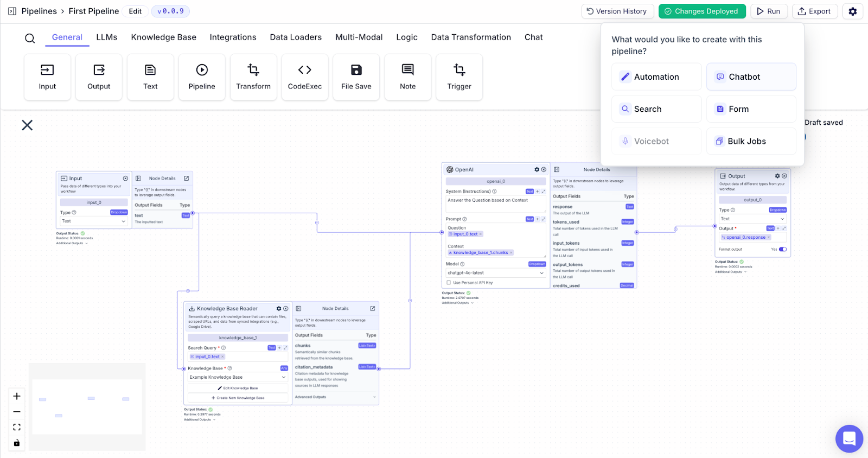The width and height of the screenshot is (868, 458).
Task: Expand Advanced Outputs in Knowledge Base details
Action: coord(335,397)
